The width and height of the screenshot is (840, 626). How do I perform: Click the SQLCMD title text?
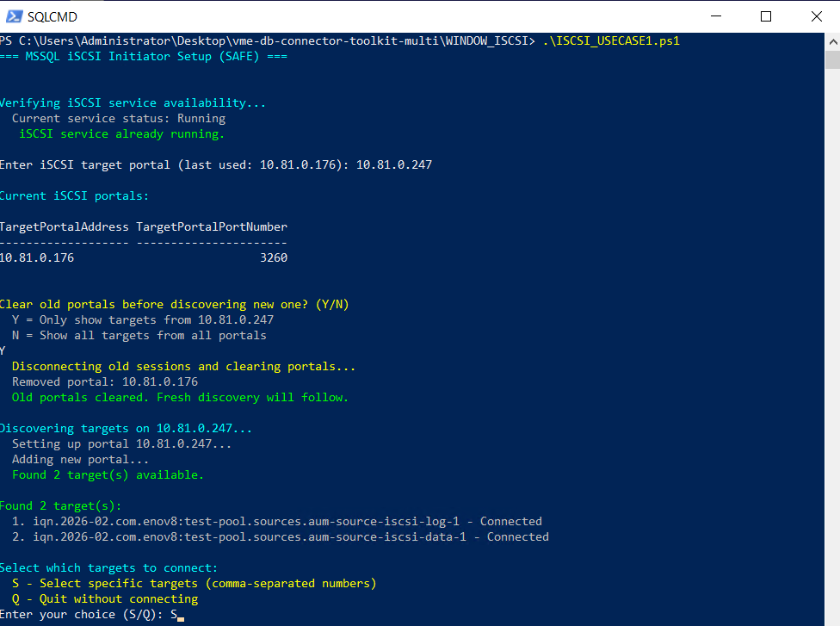coord(52,15)
